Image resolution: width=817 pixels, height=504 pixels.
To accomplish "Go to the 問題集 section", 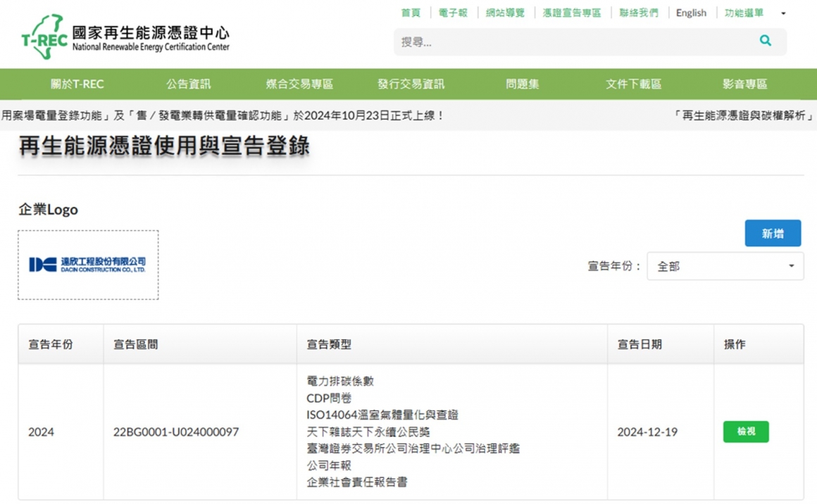I will click(522, 84).
